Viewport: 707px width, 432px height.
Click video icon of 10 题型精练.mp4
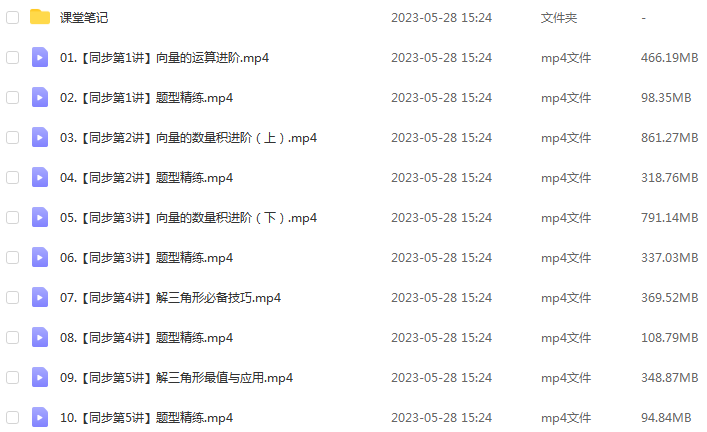[x=40, y=417]
